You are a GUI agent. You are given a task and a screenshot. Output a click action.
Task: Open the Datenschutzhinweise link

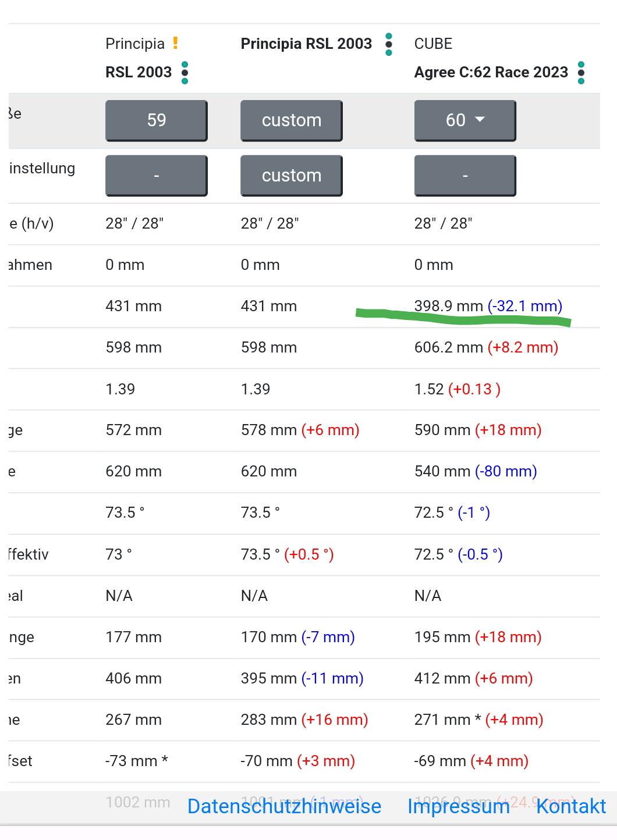pyautogui.click(x=284, y=806)
